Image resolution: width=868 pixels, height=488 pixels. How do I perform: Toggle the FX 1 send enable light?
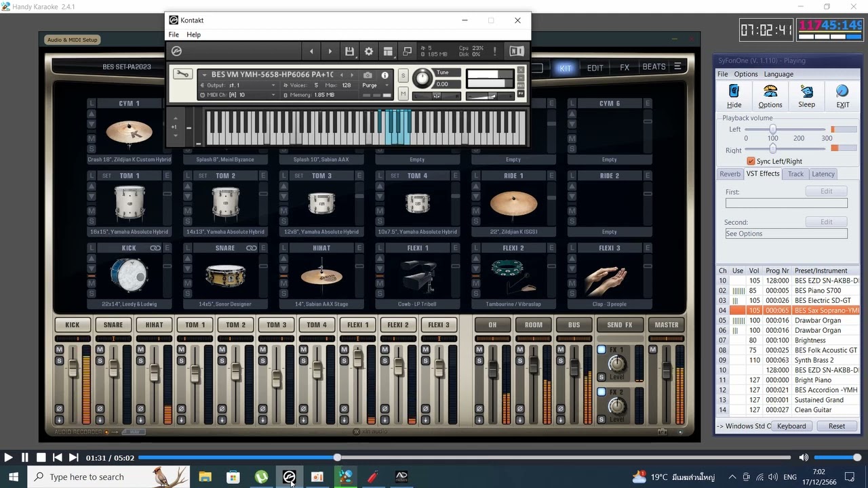601,350
